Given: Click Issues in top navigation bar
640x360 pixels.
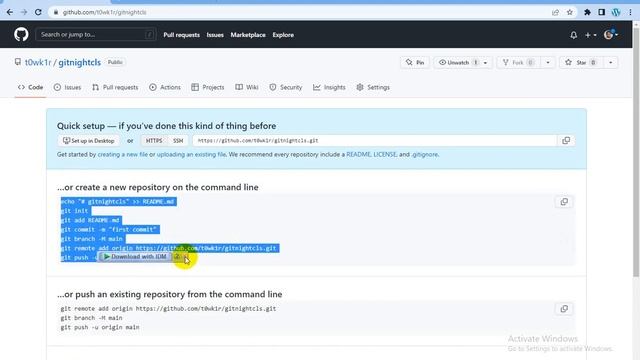Looking at the screenshot, I should tap(215, 35).
